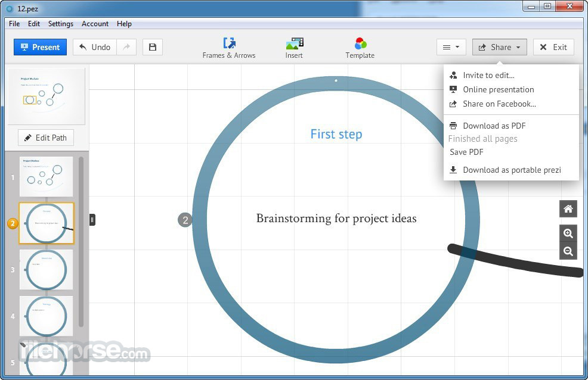
Task: Click the Edit Path button
Action: click(45, 138)
